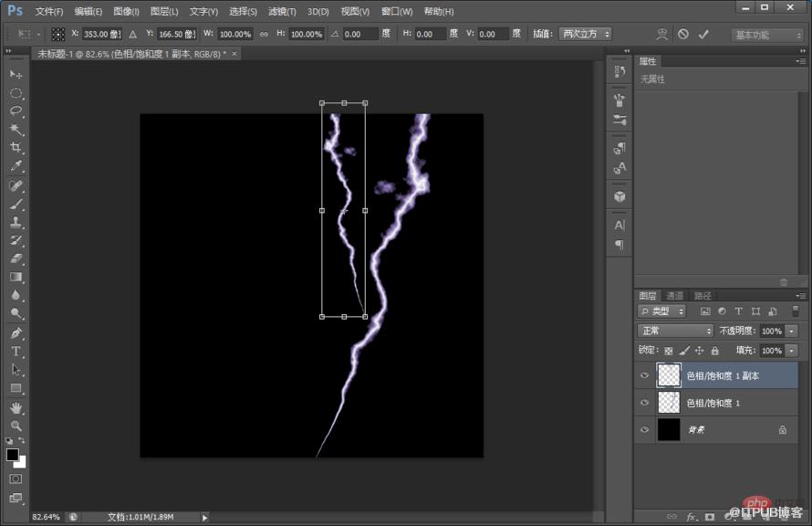Click the X position input field

(101, 34)
